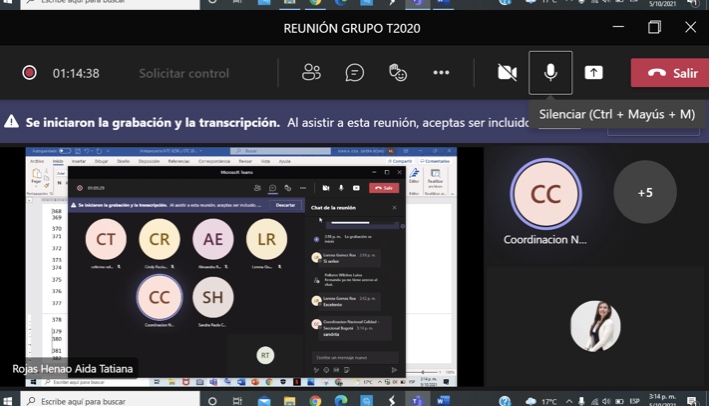Image resolution: width=713 pixels, height=406 pixels.
Task: Select Insertar tab in shared Word ribbon
Action: [79, 161]
